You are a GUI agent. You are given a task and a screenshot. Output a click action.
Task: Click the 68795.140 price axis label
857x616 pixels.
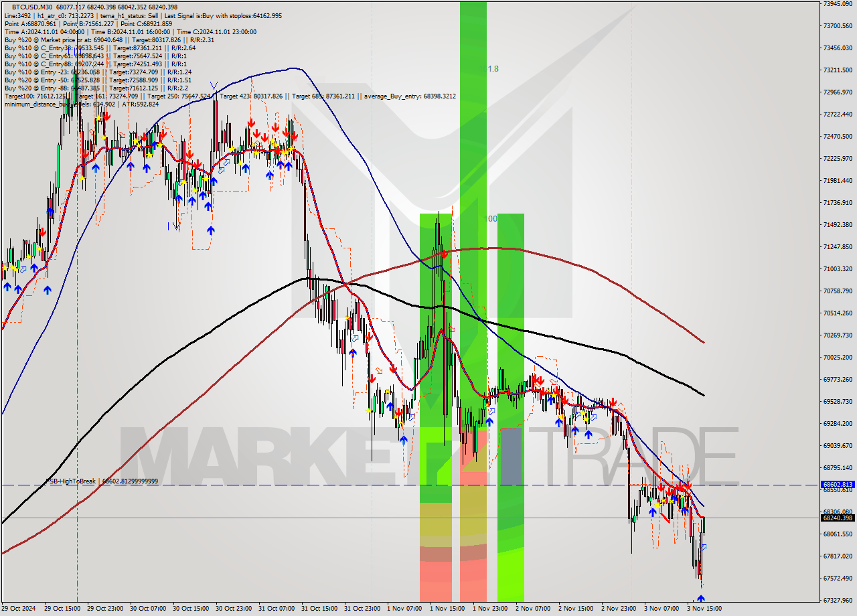pyautogui.click(x=839, y=467)
